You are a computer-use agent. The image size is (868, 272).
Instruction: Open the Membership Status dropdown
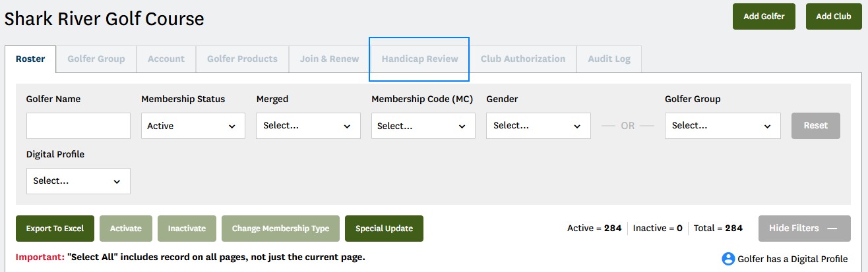tap(193, 126)
